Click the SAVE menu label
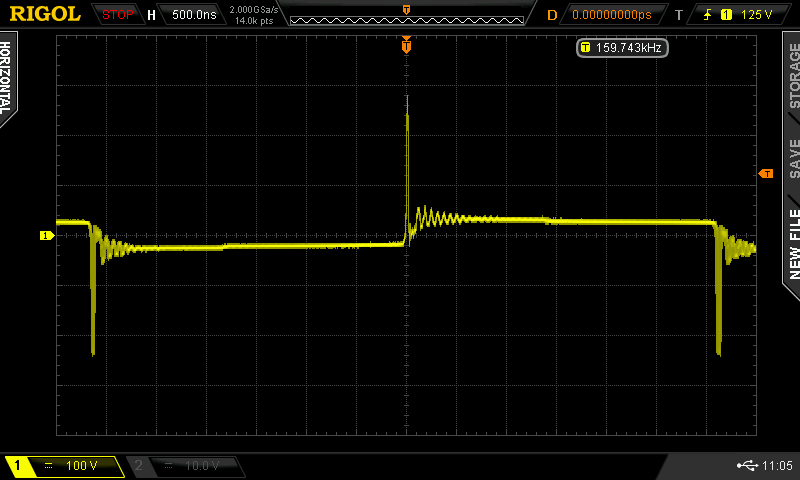The height and width of the screenshot is (480, 800). pos(793,157)
